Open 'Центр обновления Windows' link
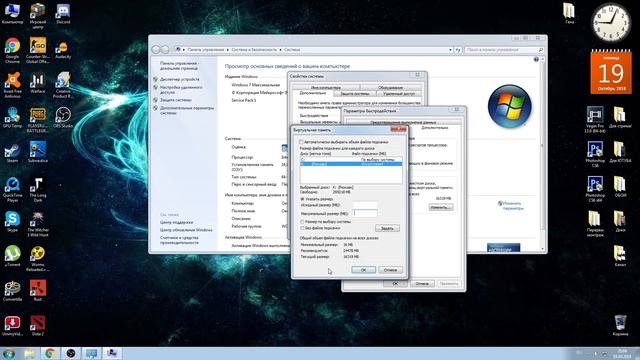 coord(186,230)
